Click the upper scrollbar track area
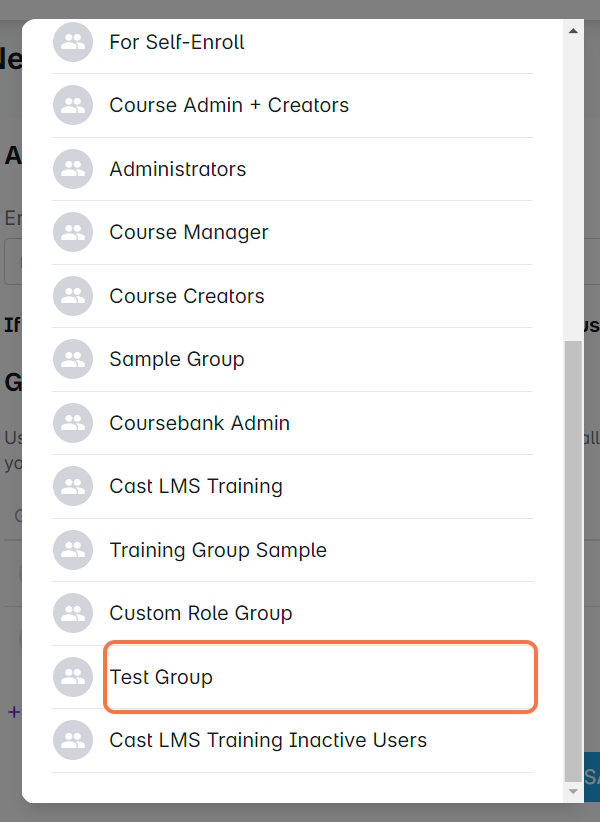 [573, 180]
